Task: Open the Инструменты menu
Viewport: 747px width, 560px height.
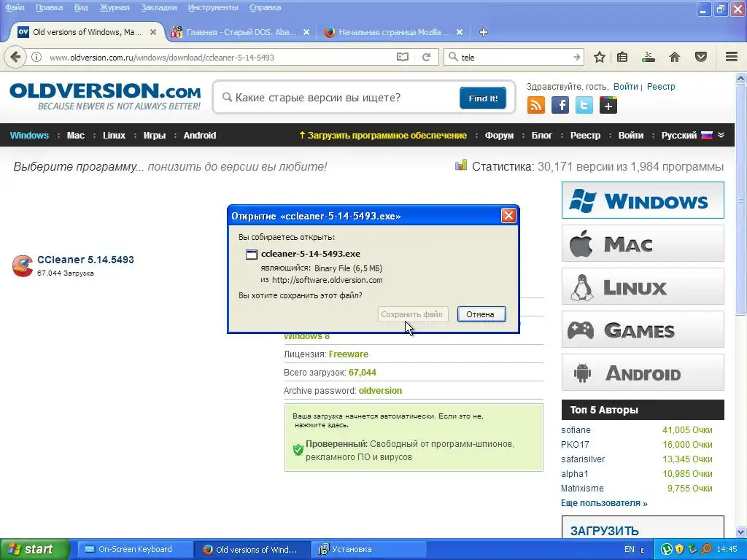Action: pyautogui.click(x=213, y=7)
